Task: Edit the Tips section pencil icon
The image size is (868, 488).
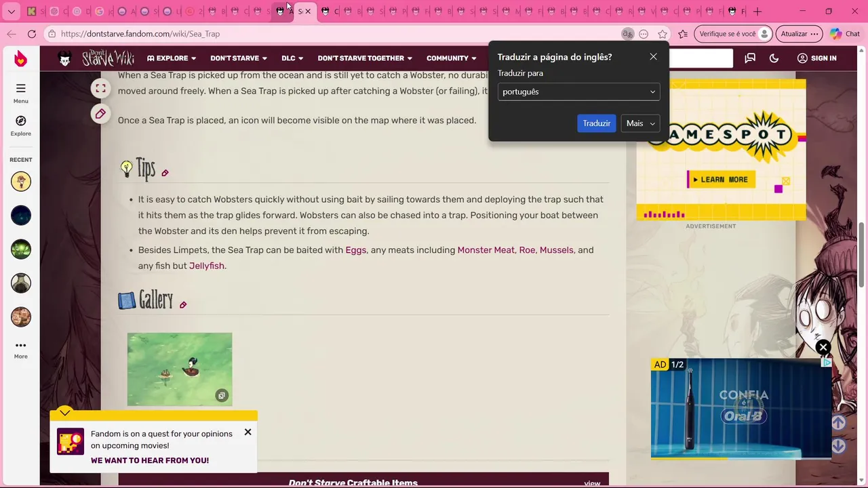Action: [165, 173]
